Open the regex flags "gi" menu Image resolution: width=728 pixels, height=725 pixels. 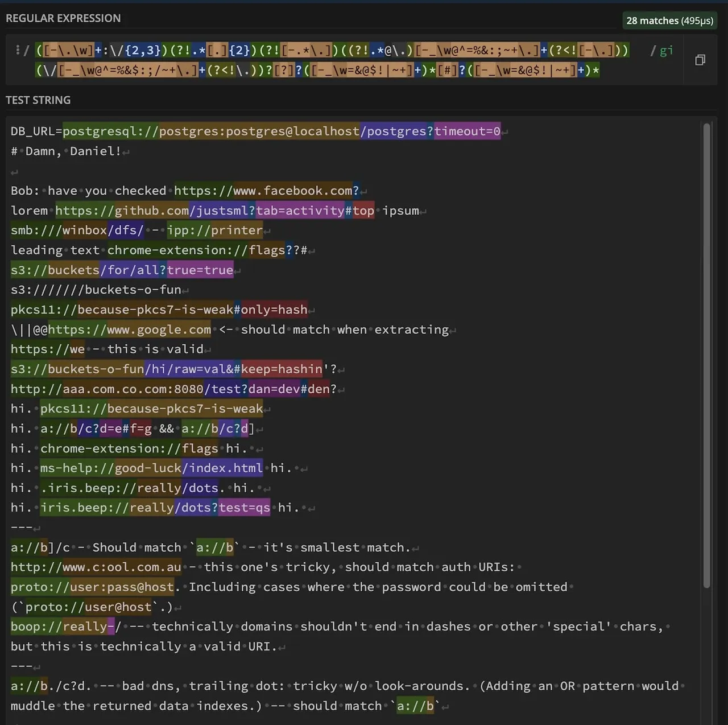[666, 51]
